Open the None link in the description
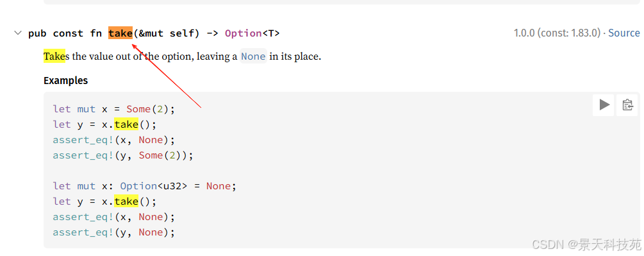The height and width of the screenshot is (256, 644). pyautogui.click(x=253, y=56)
